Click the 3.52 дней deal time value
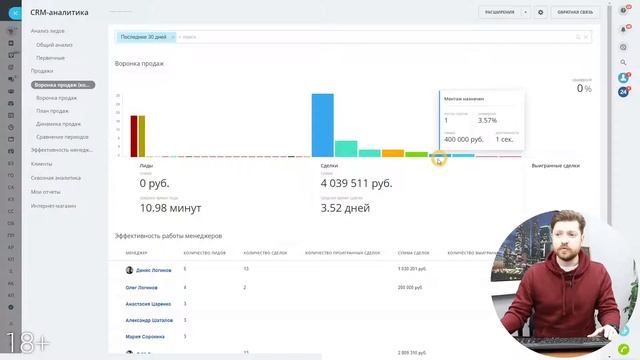The height and width of the screenshot is (360, 640). coord(345,208)
